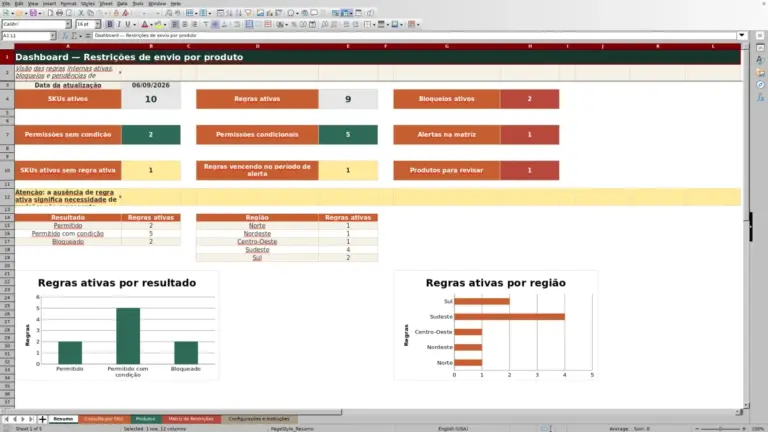
Task: Click the Insert Chart icon
Action: click(269, 13)
